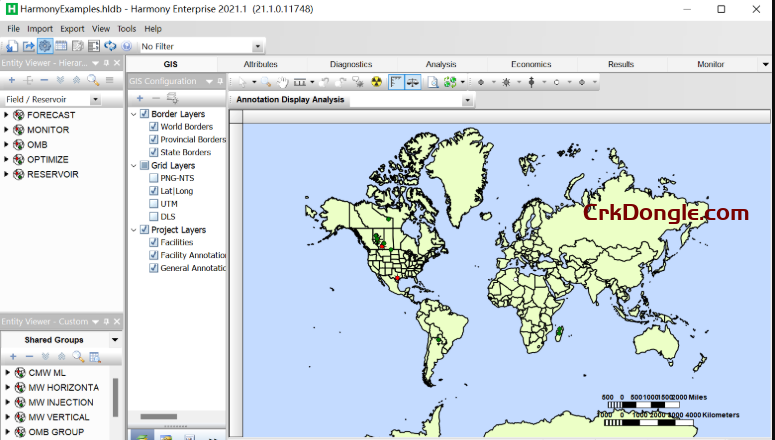775x440 pixels.
Task: Expand the FORECAST tree node
Action: point(6,115)
